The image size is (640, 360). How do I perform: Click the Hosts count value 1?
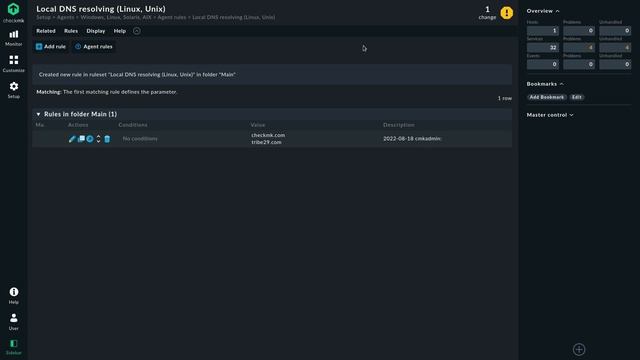[x=542, y=31]
